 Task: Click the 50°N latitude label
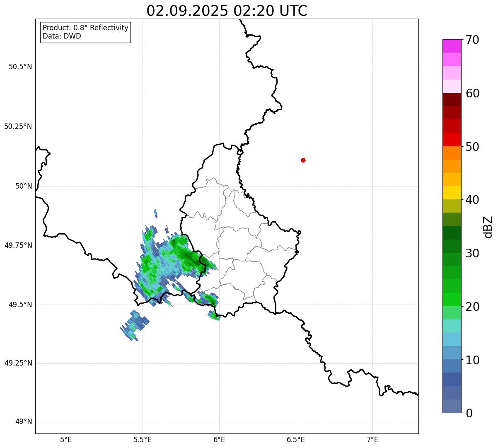point(24,186)
